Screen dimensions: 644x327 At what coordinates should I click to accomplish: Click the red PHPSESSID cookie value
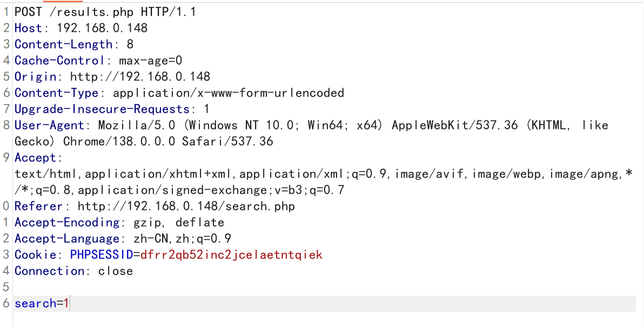coord(231,255)
